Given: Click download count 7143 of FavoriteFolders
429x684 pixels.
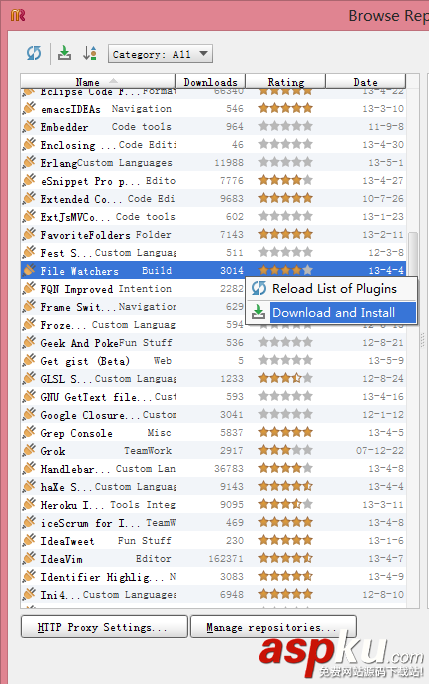Looking at the screenshot, I should click(x=232, y=235).
